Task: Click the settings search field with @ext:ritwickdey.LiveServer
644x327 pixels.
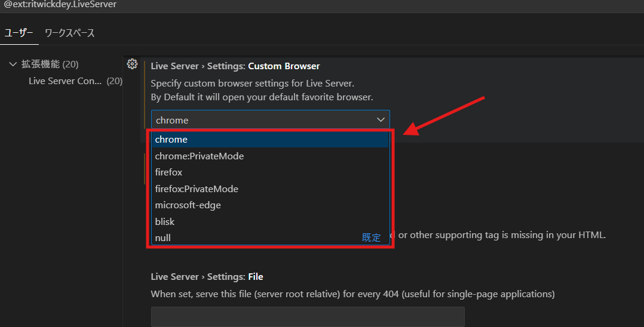Action: coord(179,5)
